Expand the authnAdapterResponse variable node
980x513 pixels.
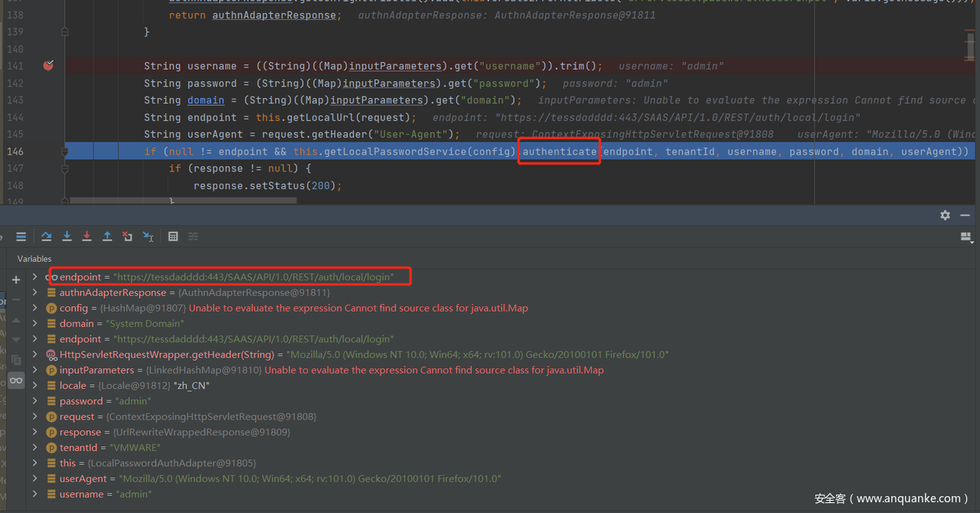pyautogui.click(x=34, y=292)
